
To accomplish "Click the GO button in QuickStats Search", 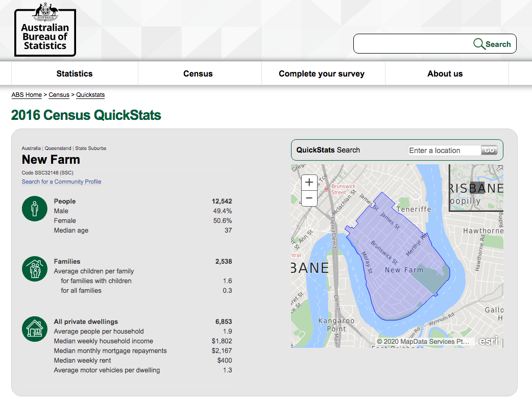I will pyautogui.click(x=489, y=150).
